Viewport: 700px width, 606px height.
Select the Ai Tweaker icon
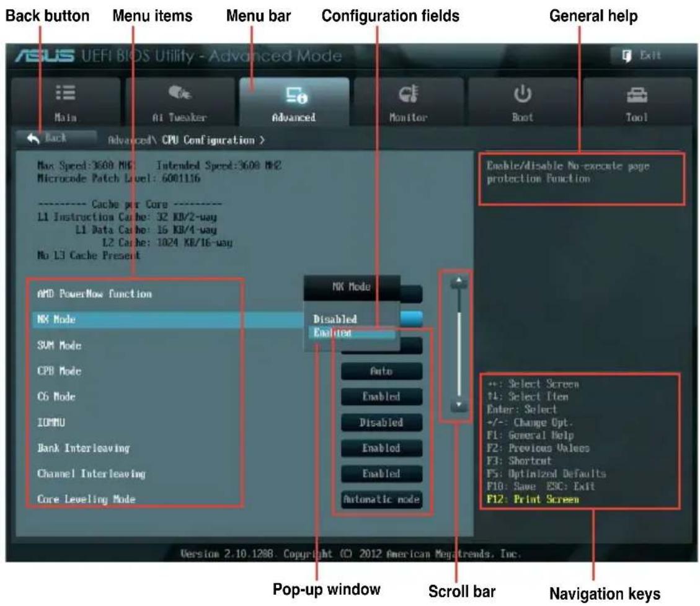(x=180, y=92)
